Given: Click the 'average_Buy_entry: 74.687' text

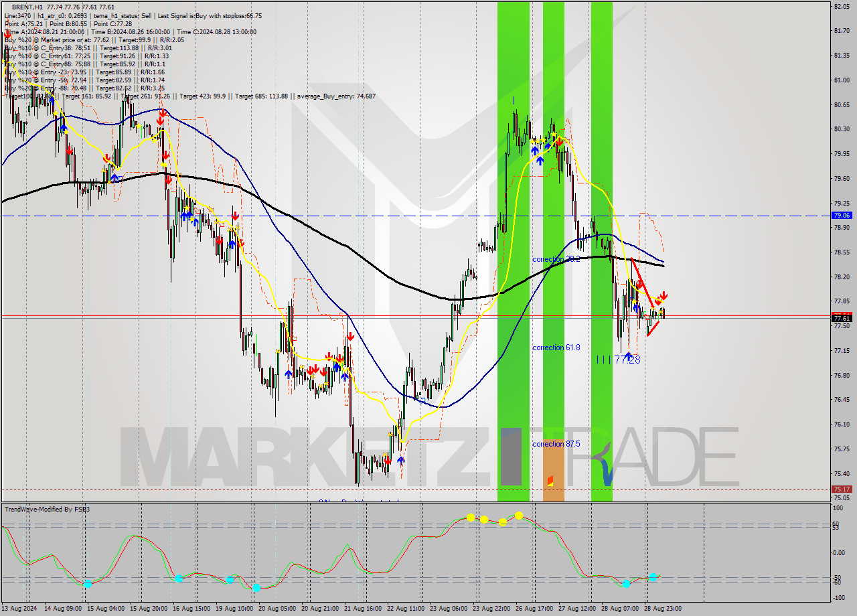Looking at the screenshot, I should pyautogui.click(x=335, y=96).
